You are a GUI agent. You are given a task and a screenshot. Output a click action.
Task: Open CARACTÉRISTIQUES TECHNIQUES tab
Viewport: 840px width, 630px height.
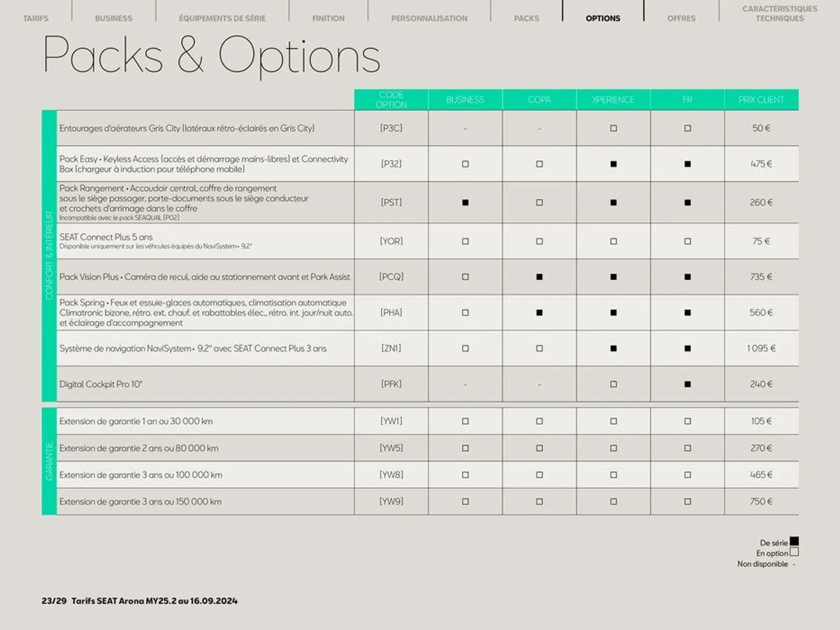(x=780, y=14)
